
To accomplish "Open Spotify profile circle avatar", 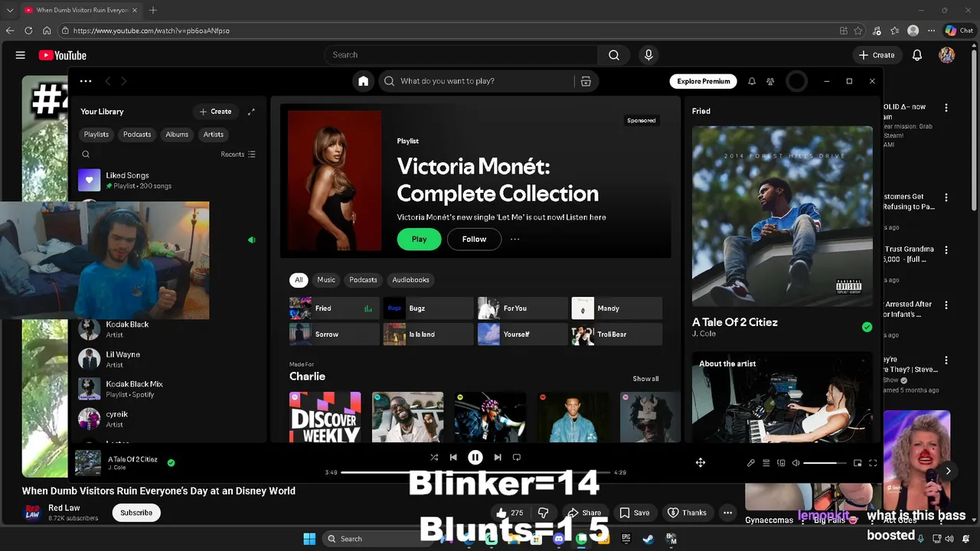I will pyautogui.click(x=796, y=81).
